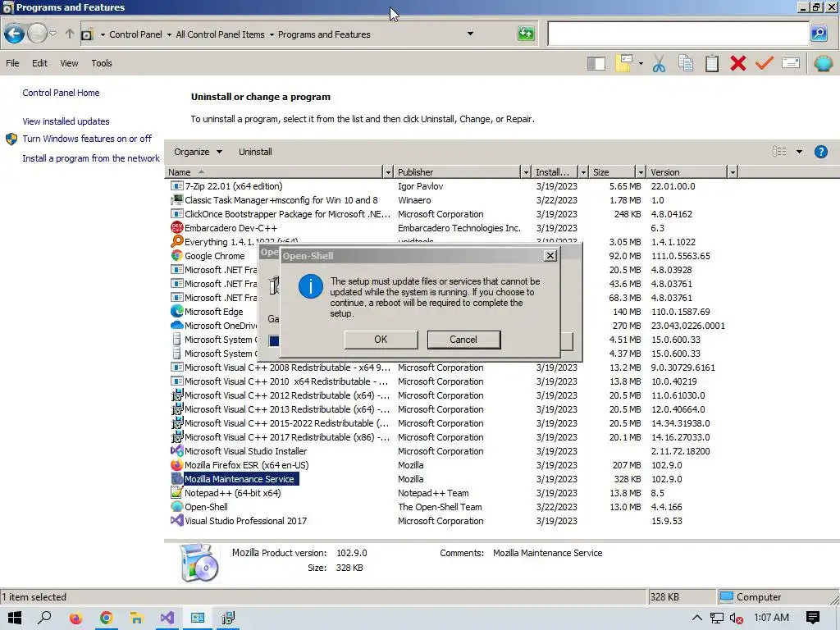Viewport: 840px width, 630px height.
Task: Open the Edit menu
Action: [x=39, y=63]
